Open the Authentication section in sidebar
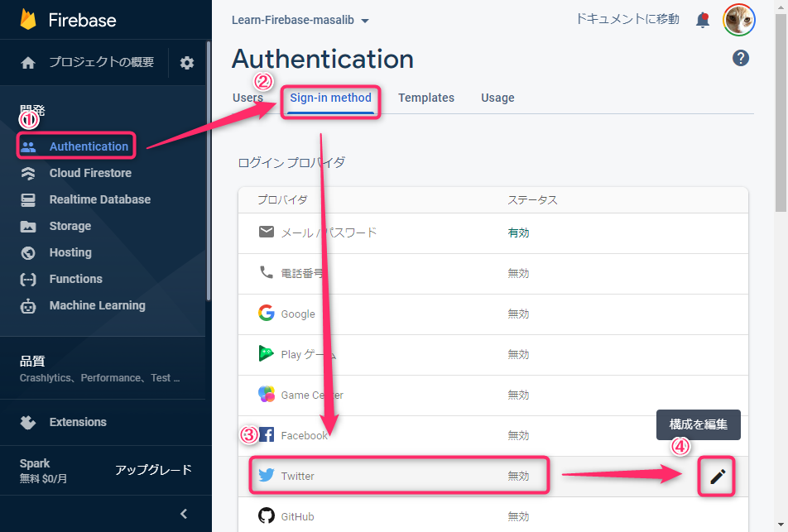Image resolution: width=788 pixels, height=532 pixels. pyautogui.click(x=83, y=146)
